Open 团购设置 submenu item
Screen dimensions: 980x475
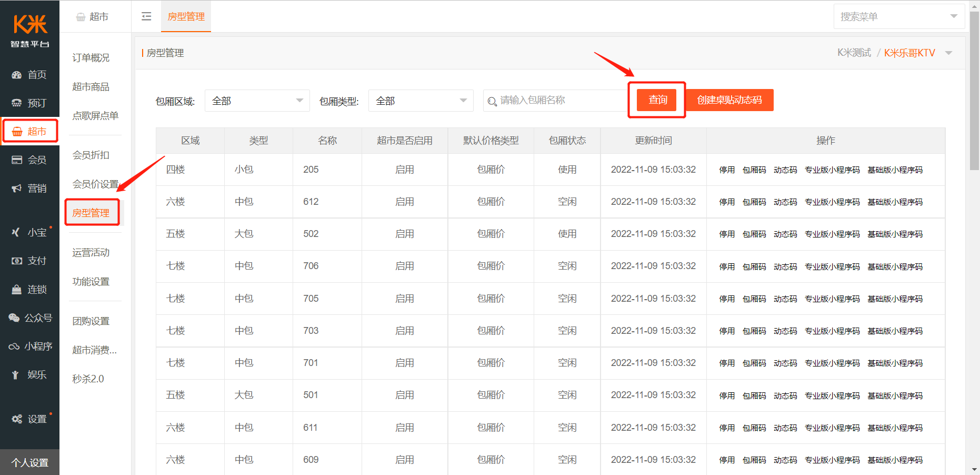pyautogui.click(x=91, y=321)
